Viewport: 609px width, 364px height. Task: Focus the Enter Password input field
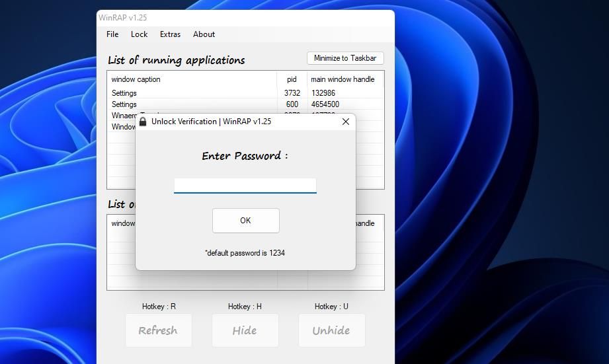tap(245, 185)
